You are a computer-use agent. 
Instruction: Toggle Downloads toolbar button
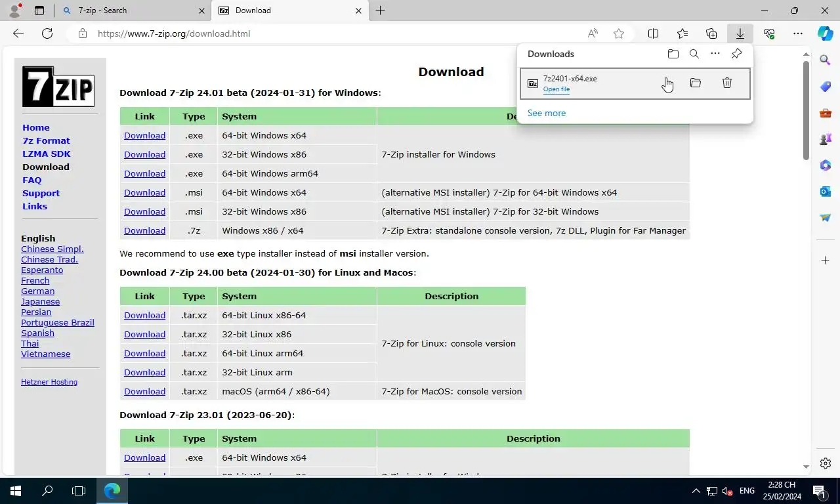point(740,33)
